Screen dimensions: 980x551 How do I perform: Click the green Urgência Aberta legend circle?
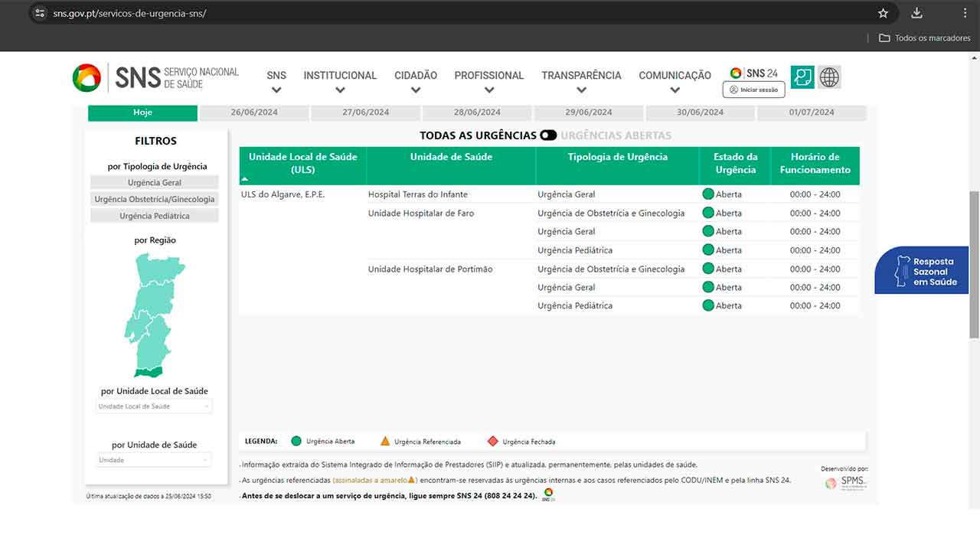click(x=296, y=441)
